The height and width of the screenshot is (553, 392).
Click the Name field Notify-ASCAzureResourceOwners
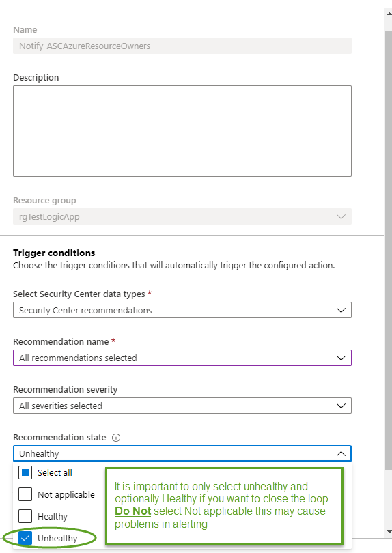182,46
